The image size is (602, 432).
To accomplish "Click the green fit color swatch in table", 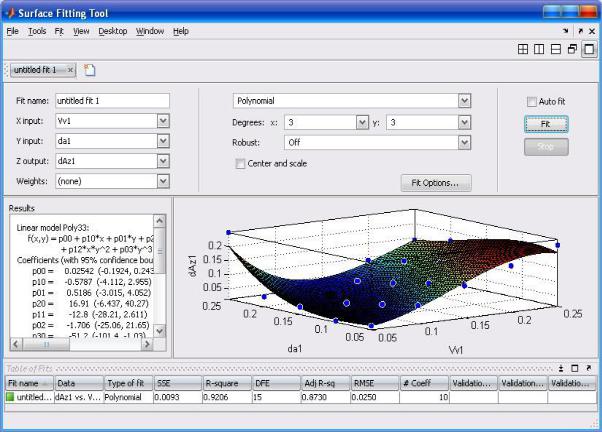I will point(12,397).
